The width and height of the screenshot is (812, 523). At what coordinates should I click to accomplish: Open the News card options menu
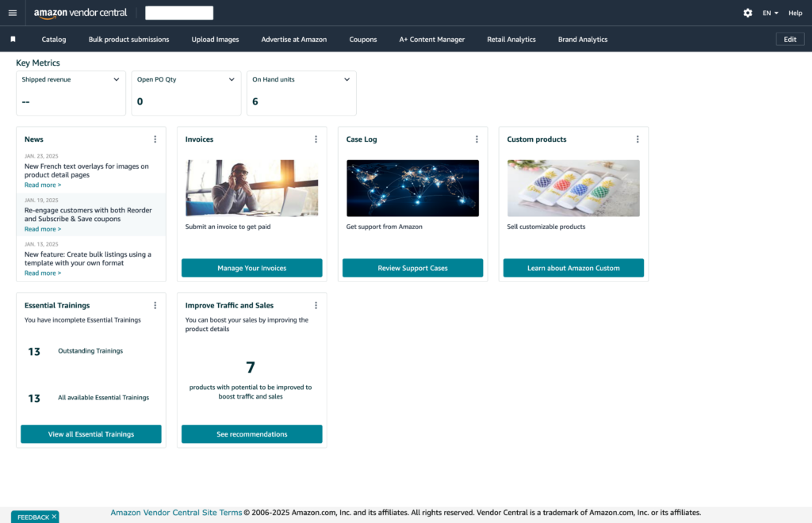[x=155, y=139]
